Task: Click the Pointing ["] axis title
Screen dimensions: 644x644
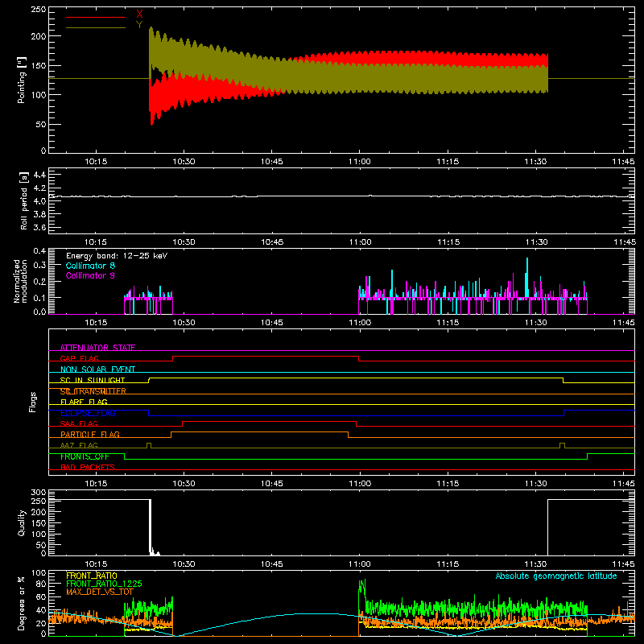Action: coord(22,80)
